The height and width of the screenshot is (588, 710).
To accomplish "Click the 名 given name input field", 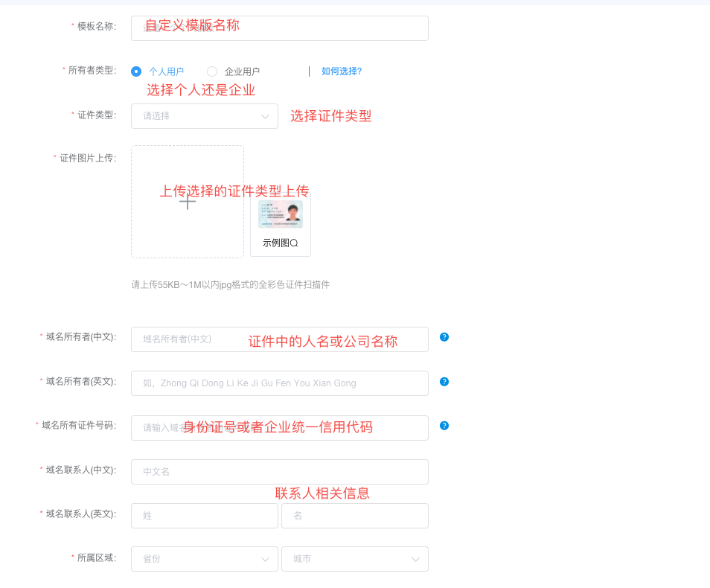I will click(355, 516).
